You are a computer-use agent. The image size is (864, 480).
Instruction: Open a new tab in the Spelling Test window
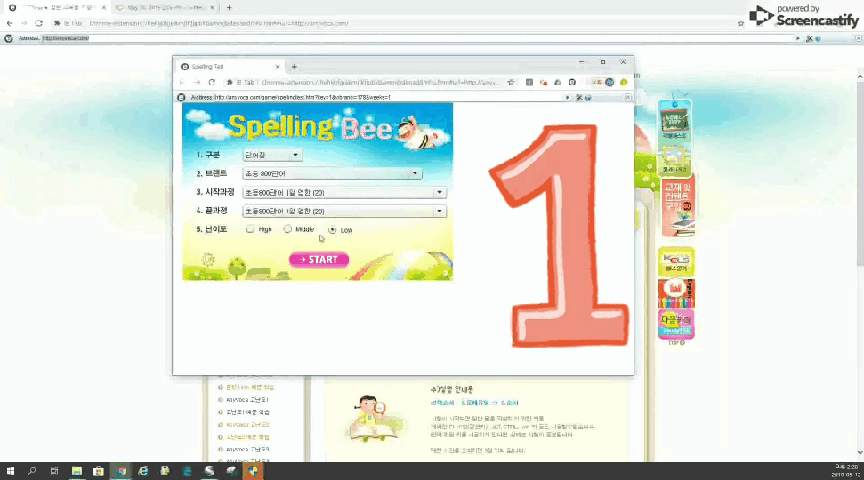coord(294,67)
